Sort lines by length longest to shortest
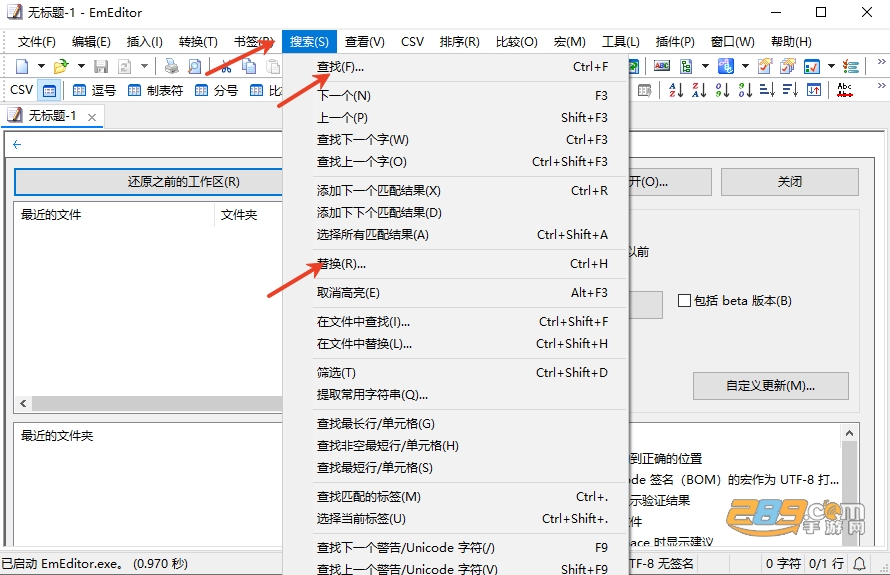This screenshot has height=575, width=890. (x=790, y=90)
